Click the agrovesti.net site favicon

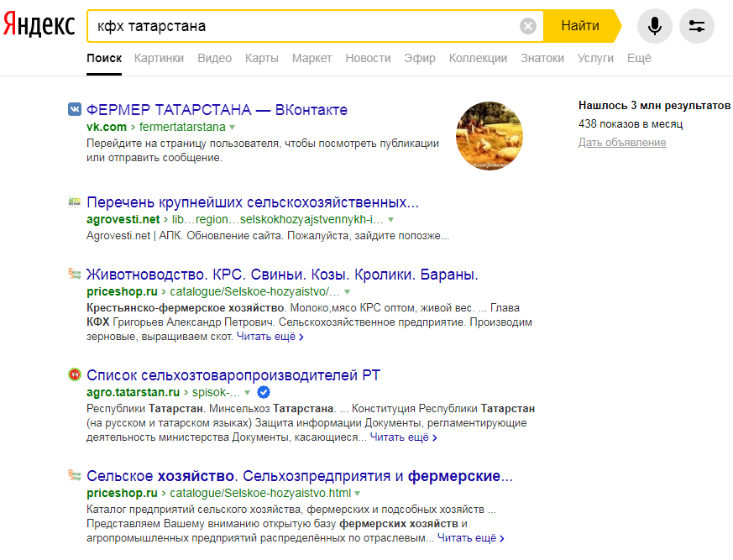click(71, 202)
